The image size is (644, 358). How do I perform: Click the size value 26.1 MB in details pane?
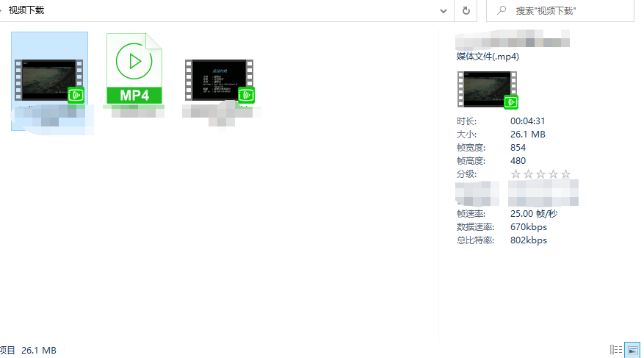(528, 135)
